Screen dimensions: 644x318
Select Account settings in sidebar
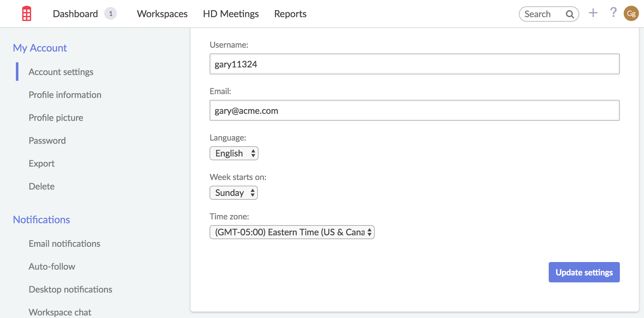[61, 72]
